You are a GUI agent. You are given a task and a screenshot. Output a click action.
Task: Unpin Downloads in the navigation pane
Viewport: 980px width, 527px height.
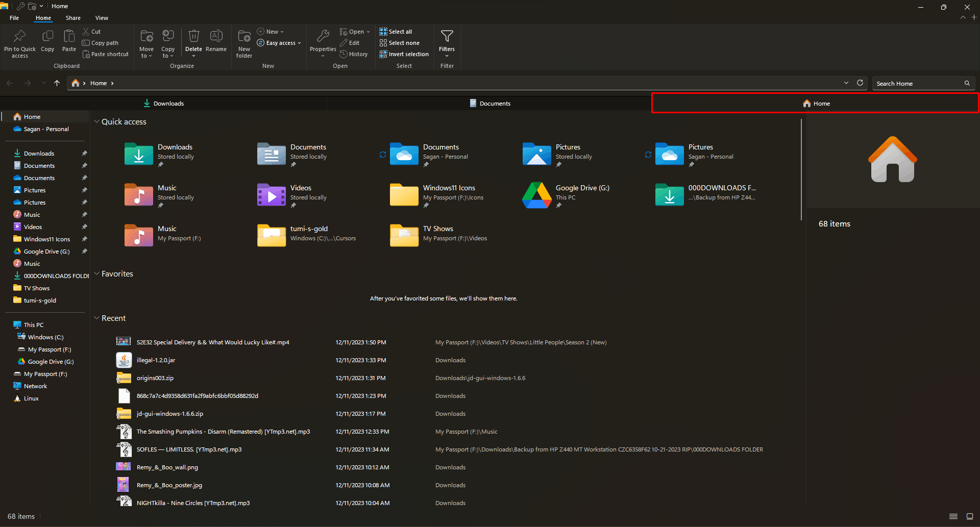84,154
